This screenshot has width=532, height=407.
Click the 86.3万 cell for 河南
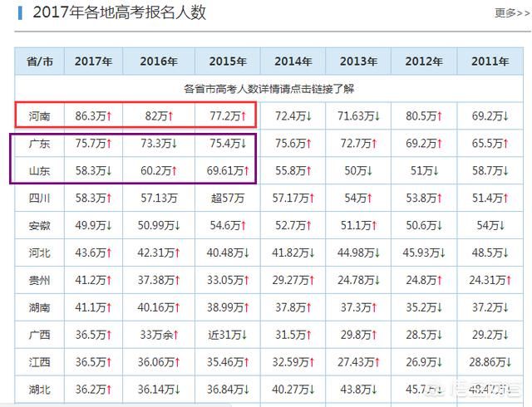pyautogui.click(x=91, y=115)
